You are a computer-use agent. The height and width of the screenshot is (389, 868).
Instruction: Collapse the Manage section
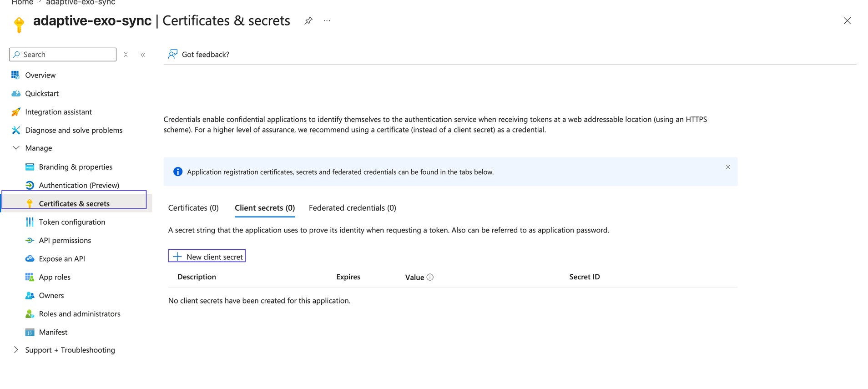point(16,148)
